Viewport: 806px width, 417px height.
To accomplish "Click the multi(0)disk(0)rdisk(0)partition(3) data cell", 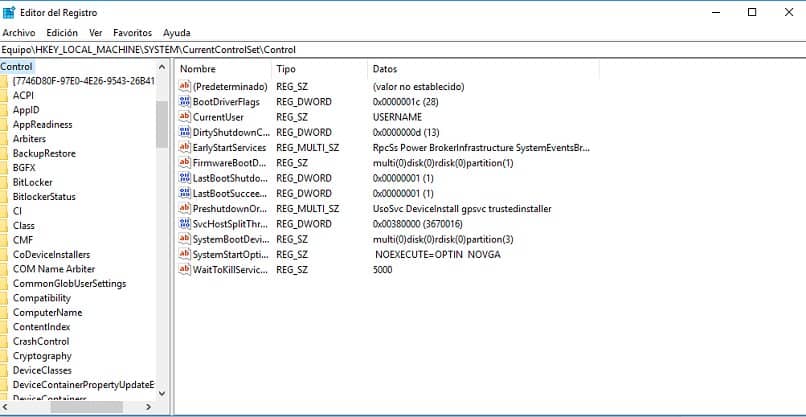I will pyautogui.click(x=443, y=239).
